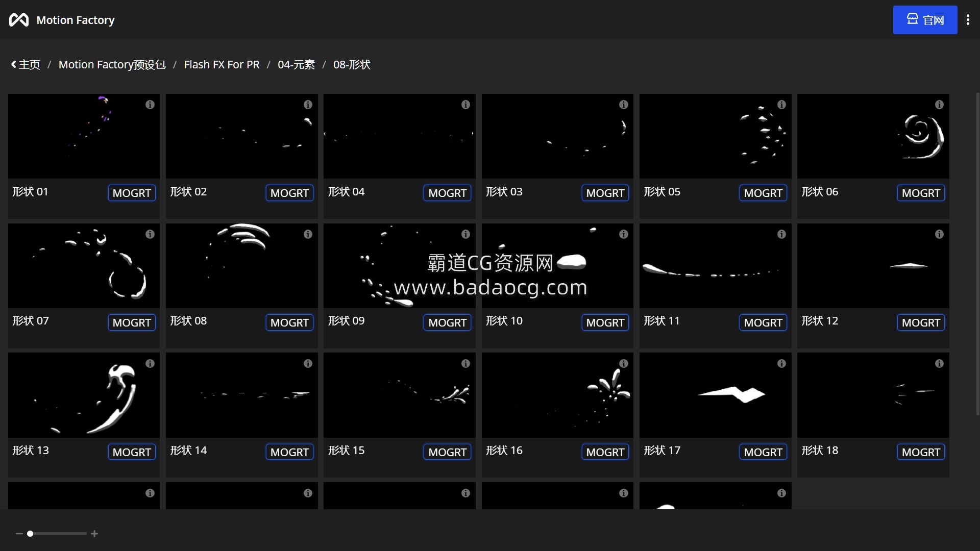The width and height of the screenshot is (980, 551).
Task: Show info for 形状 08
Action: tap(308, 234)
